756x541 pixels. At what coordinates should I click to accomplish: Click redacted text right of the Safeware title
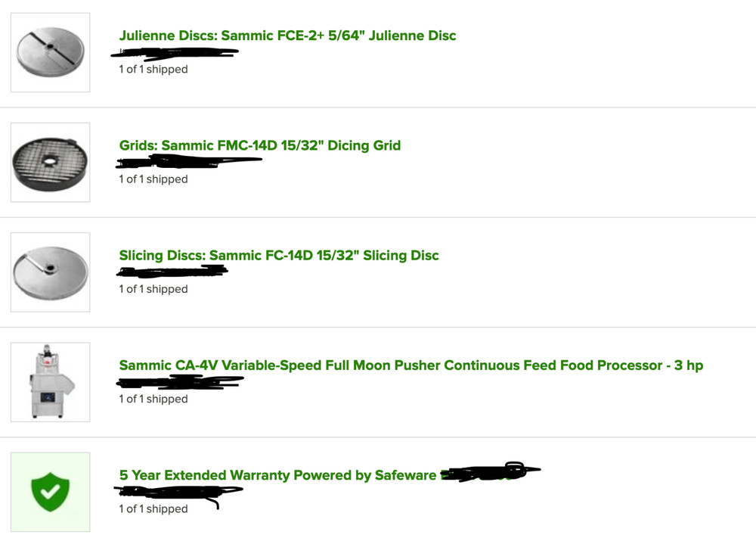coord(488,474)
